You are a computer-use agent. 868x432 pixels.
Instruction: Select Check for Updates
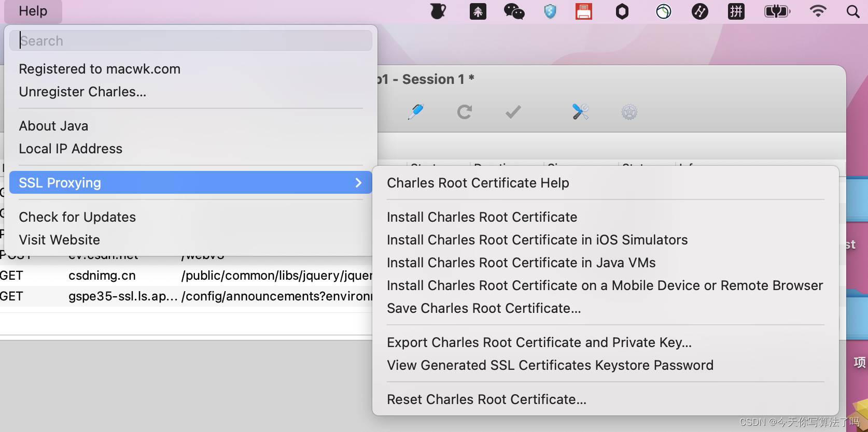pyautogui.click(x=191, y=217)
